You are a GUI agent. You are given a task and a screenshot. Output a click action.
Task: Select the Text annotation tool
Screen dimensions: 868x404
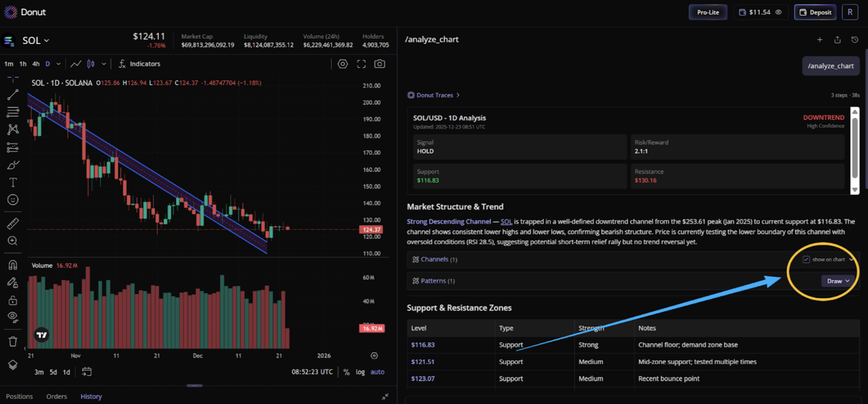click(x=13, y=183)
